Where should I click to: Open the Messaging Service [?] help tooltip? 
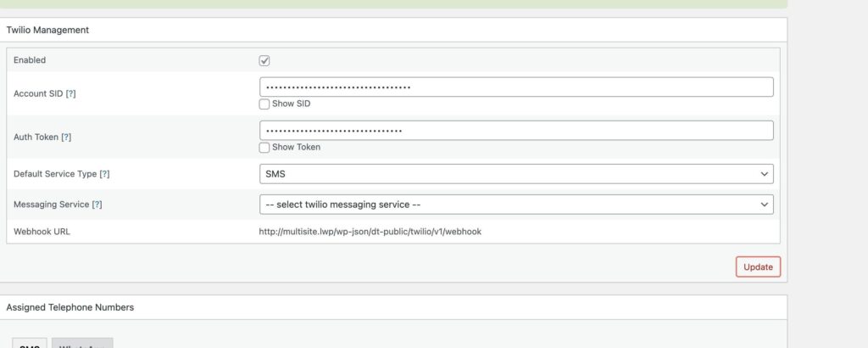97,205
